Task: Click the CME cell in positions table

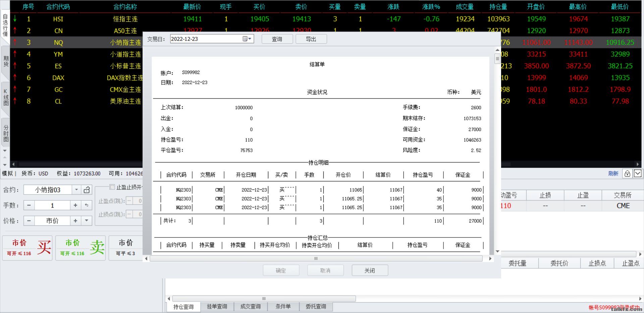Action: tap(623, 206)
